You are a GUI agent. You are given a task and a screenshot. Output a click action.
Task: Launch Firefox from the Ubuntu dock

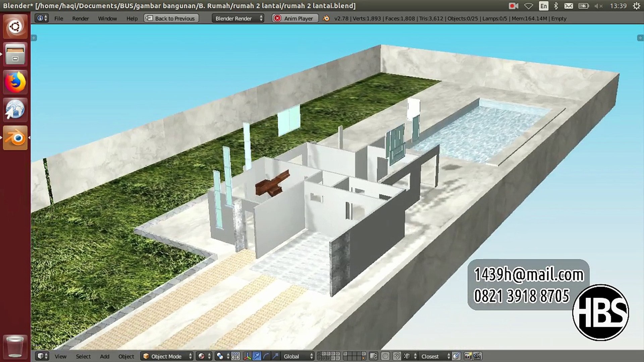[15, 82]
